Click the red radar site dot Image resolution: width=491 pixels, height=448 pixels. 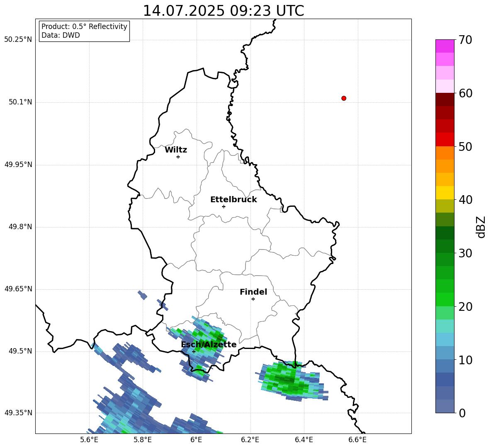[x=343, y=98]
